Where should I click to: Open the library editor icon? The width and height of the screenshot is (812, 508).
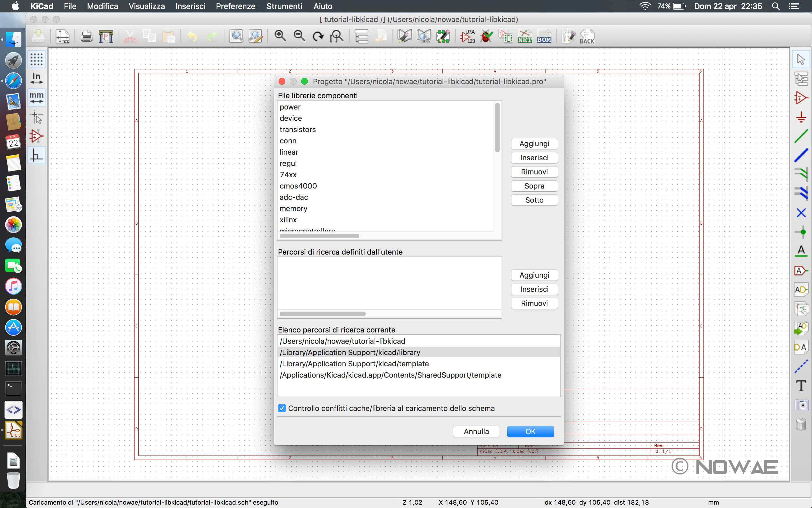tap(404, 36)
